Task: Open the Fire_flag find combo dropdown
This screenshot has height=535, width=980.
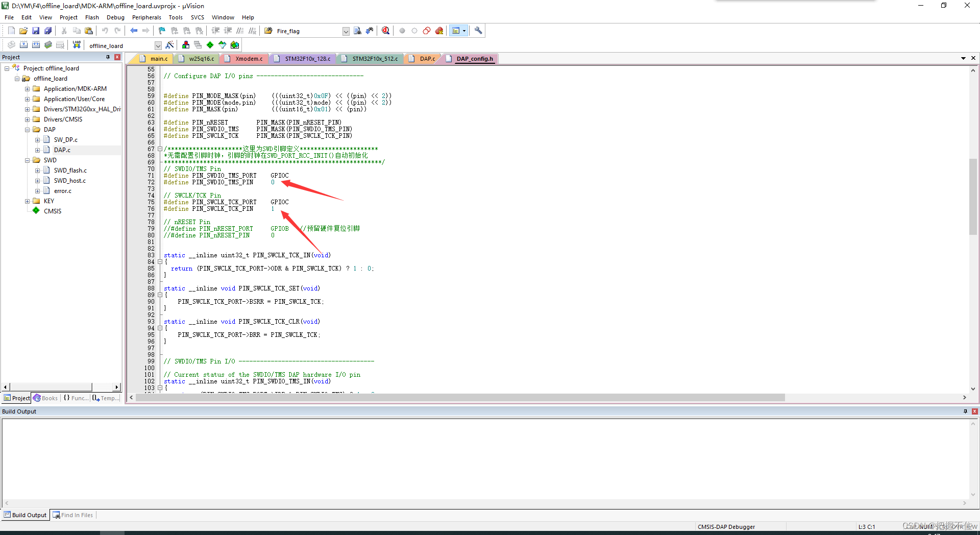Action: [x=346, y=31]
